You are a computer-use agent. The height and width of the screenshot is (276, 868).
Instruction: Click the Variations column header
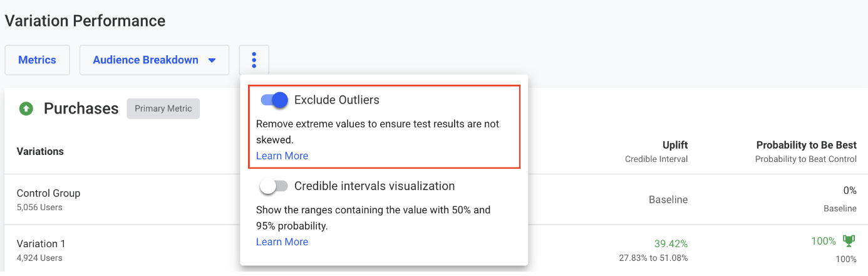pyautogui.click(x=40, y=151)
